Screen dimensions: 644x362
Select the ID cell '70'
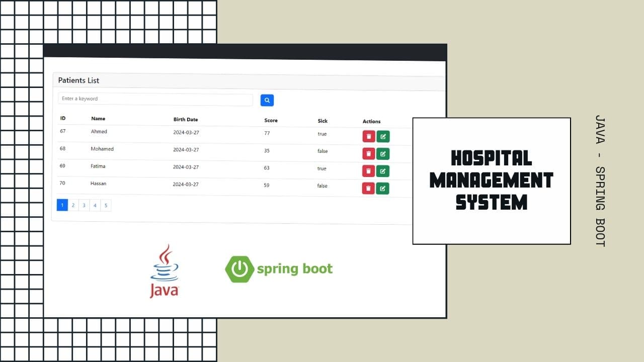[x=62, y=183]
